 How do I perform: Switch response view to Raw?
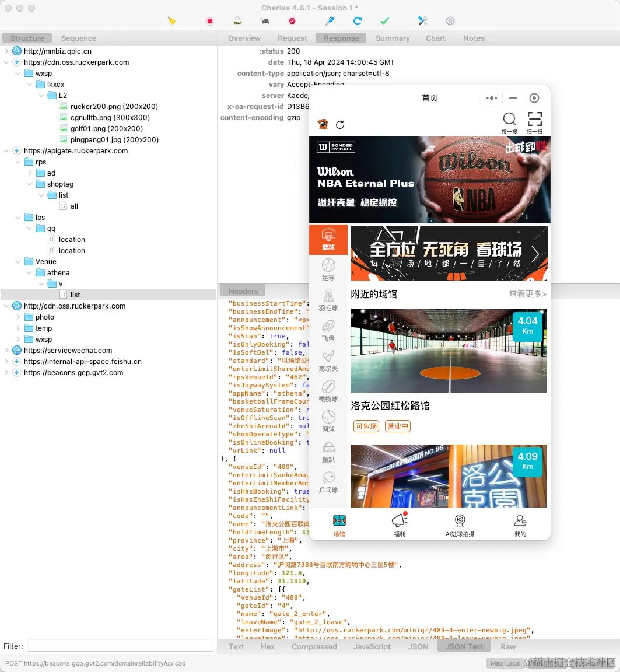(x=508, y=647)
